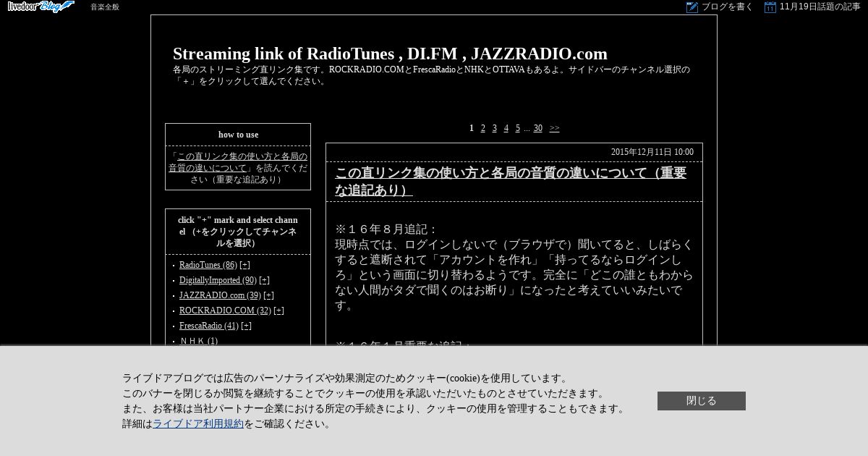Expand the JAZZRADIO.com [+] channel list
This screenshot has width=868, height=456.
click(268, 295)
